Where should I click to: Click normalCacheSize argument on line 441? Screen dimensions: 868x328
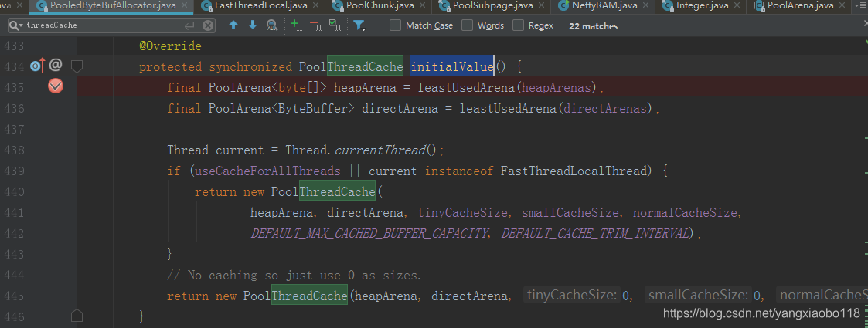684,213
